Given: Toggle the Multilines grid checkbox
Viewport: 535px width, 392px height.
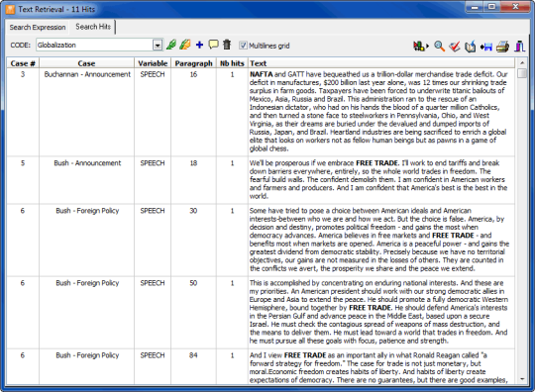Looking at the screenshot, I should (x=243, y=45).
